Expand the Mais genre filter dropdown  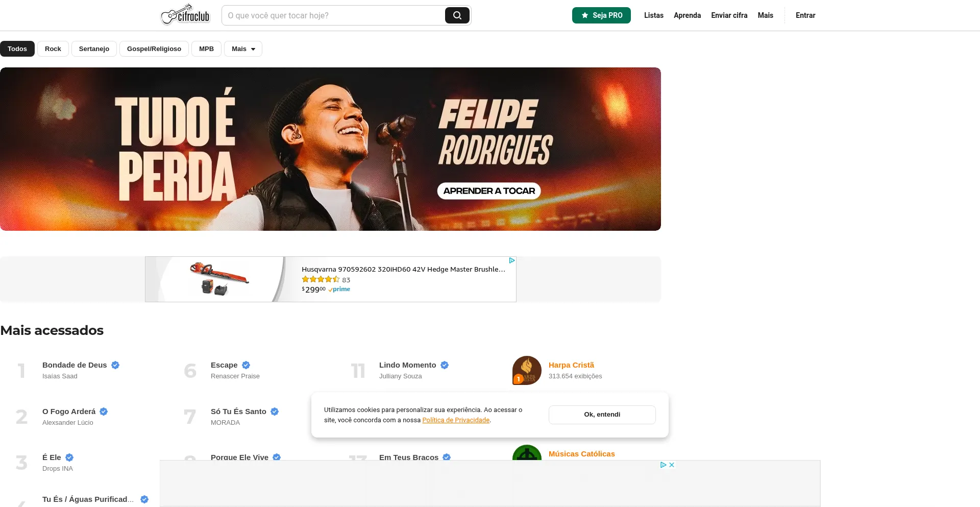(x=243, y=49)
